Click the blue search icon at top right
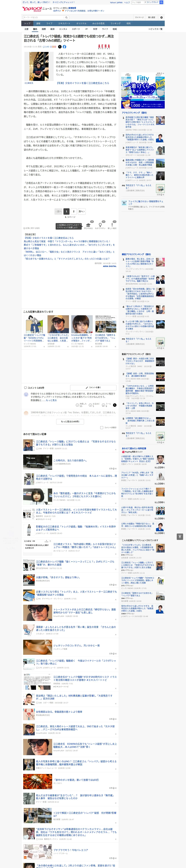 [161, 2]
